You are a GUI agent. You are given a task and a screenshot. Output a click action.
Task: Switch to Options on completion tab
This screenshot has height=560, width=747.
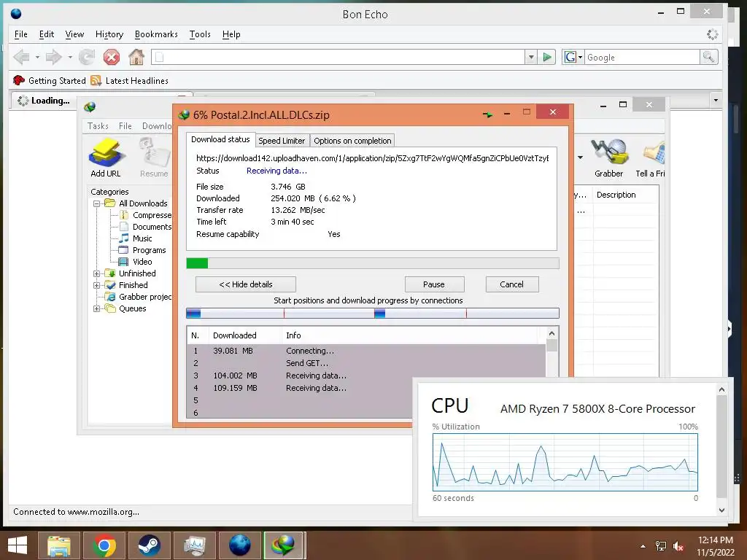pos(352,141)
